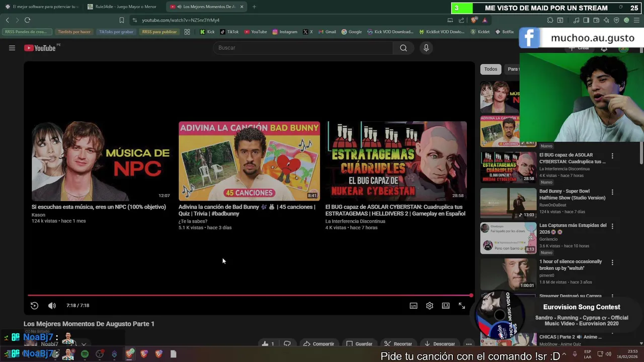Click the browser share icon in address bar
644x362 pixels.
click(461, 20)
